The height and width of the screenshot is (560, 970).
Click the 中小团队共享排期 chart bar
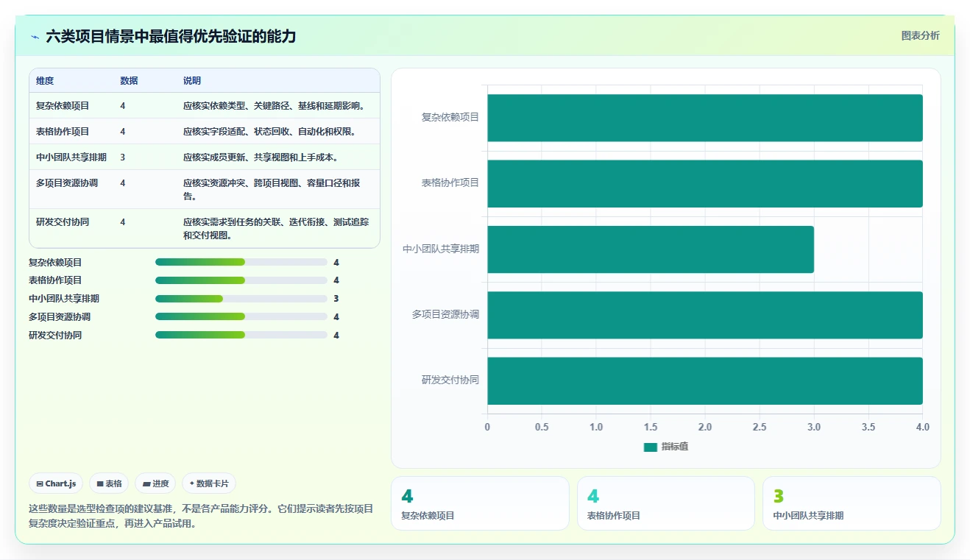pos(651,249)
